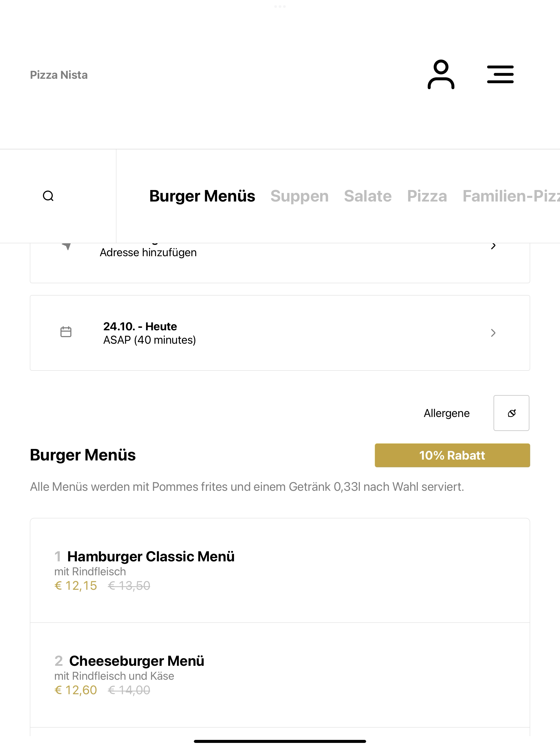Select the Hamburger Classic Menü item
This screenshot has width=560, height=747.
click(280, 570)
